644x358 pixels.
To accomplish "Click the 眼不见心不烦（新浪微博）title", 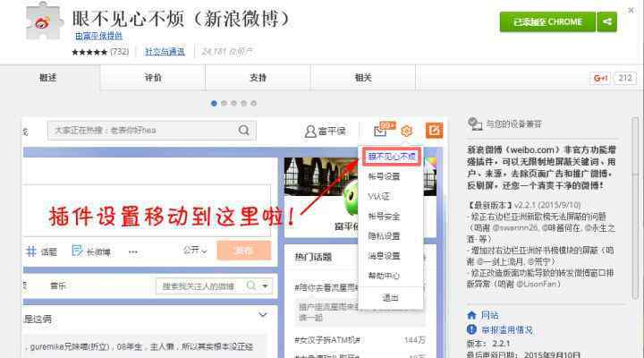I will point(182,19).
